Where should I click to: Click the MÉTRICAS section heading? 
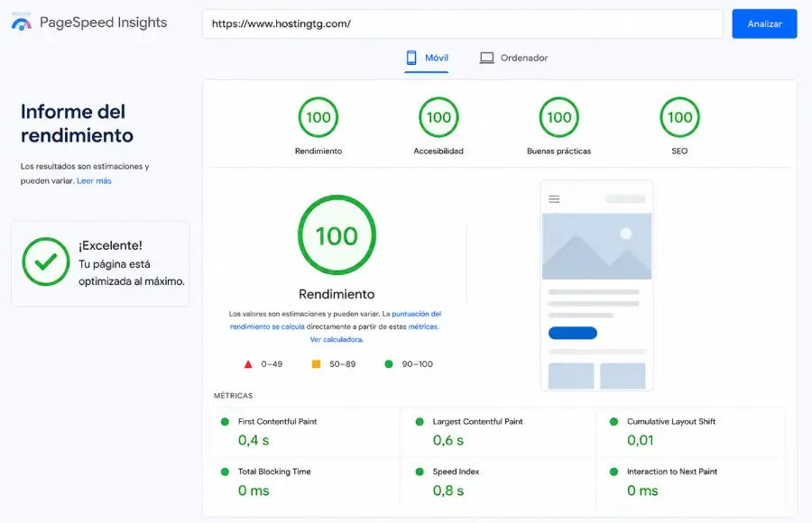[233, 396]
